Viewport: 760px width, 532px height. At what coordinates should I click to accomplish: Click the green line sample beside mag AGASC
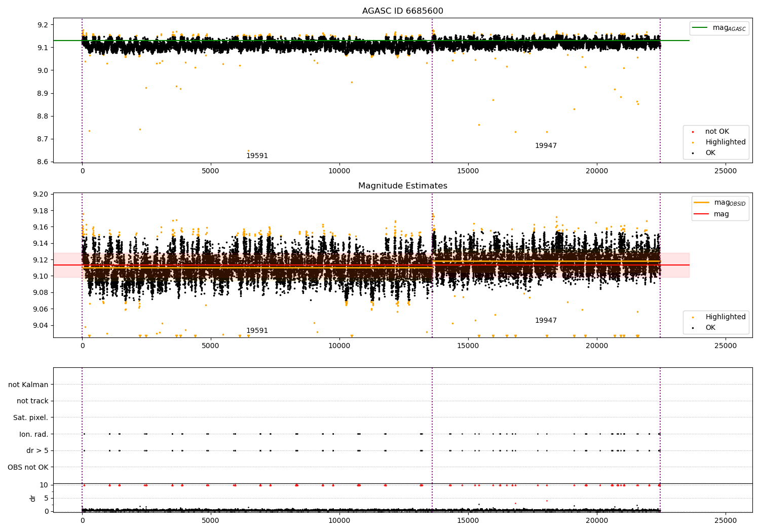[x=700, y=28]
